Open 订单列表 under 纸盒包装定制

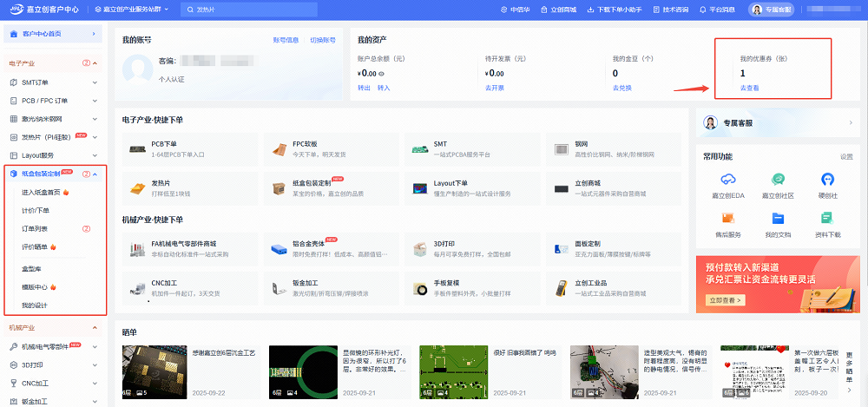35,229
